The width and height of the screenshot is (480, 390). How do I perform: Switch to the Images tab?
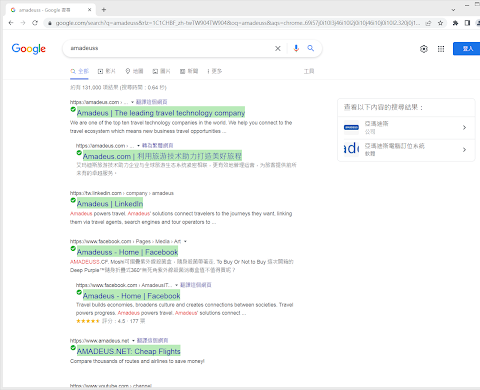click(x=161, y=71)
